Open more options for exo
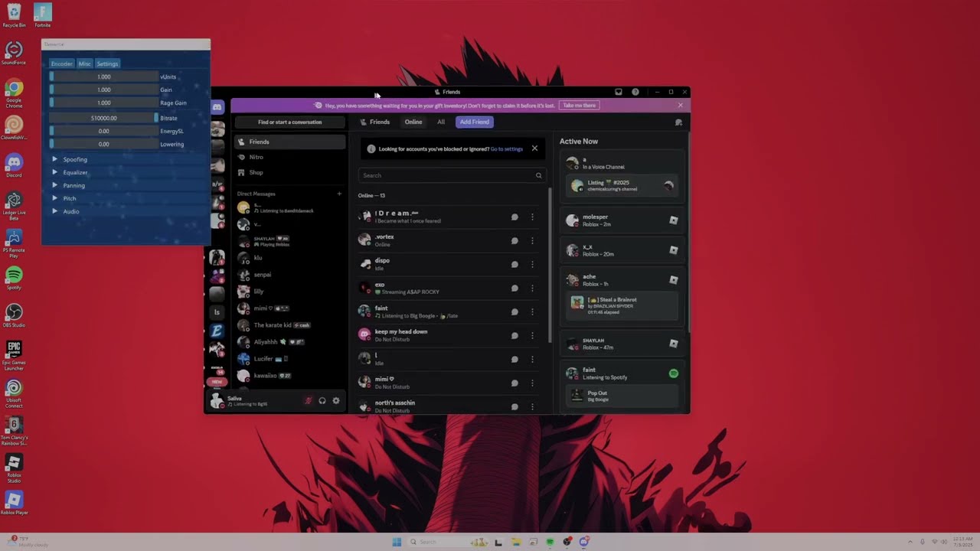 tap(533, 288)
